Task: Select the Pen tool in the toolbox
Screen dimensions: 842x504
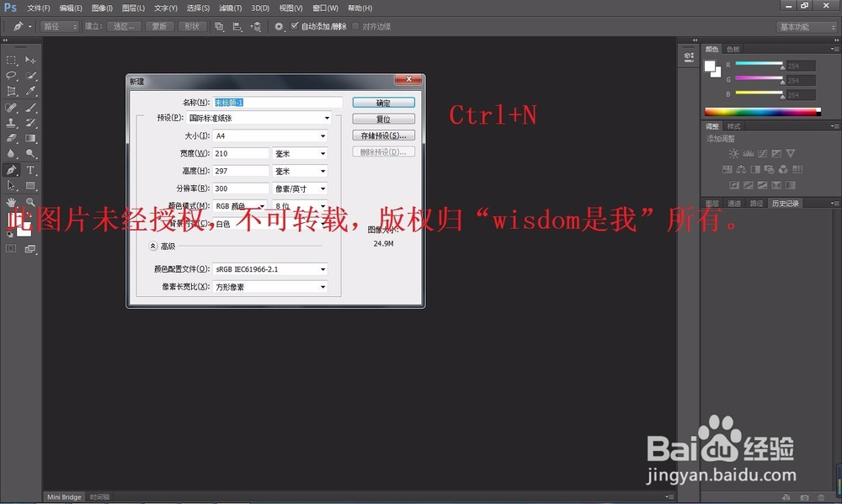Action: click(11, 170)
